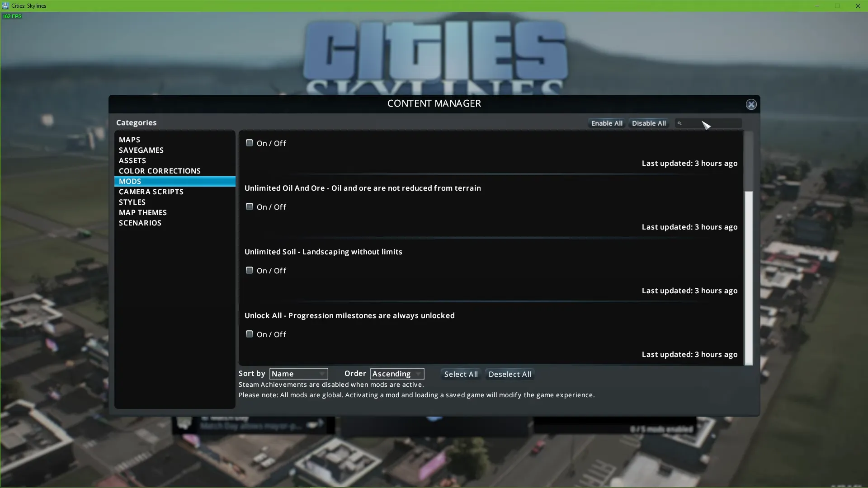Click the Steam Achievements disabled notice
The image size is (868, 488).
[x=331, y=385]
